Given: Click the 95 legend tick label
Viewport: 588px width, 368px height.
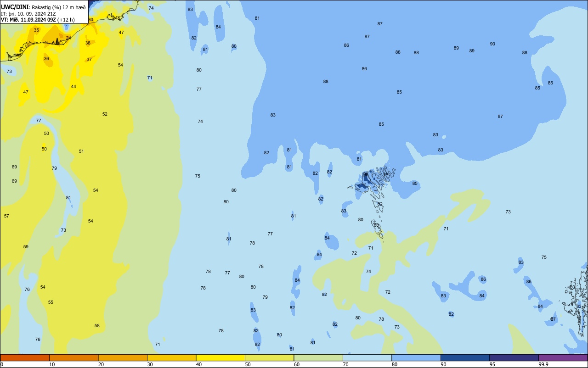Looking at the screenshot, I should (x=492, y=364).
